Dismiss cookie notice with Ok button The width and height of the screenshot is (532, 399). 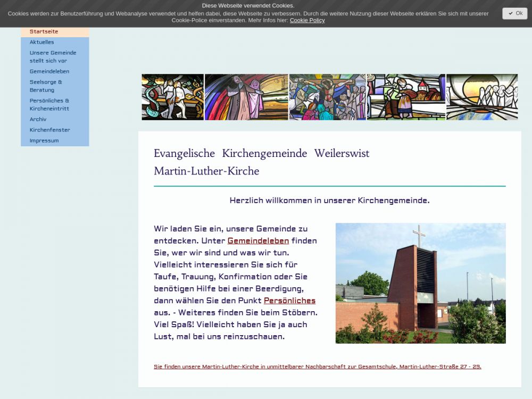point(514,13)
